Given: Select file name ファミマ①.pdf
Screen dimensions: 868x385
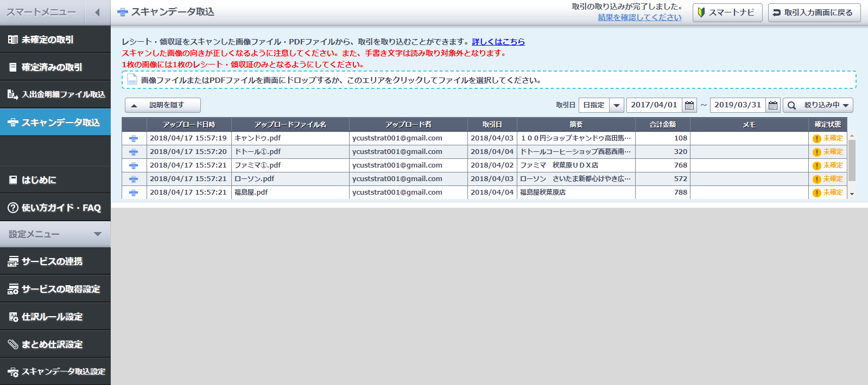Looking at the screenshot, I should pyautogui.click(x=258, y=165).
